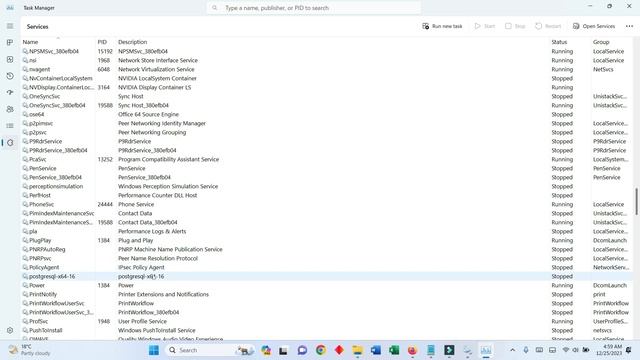Select the ProfSvc service row
The width and height of the screenshot is (640, 360).
pyautogui.click(x=327, y=321)
